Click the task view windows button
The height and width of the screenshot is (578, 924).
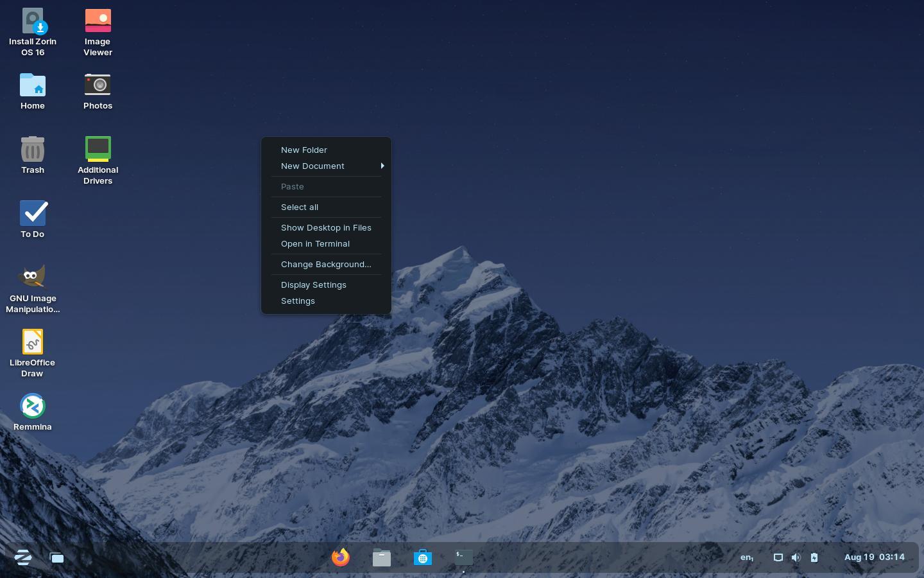pos(57,557)
